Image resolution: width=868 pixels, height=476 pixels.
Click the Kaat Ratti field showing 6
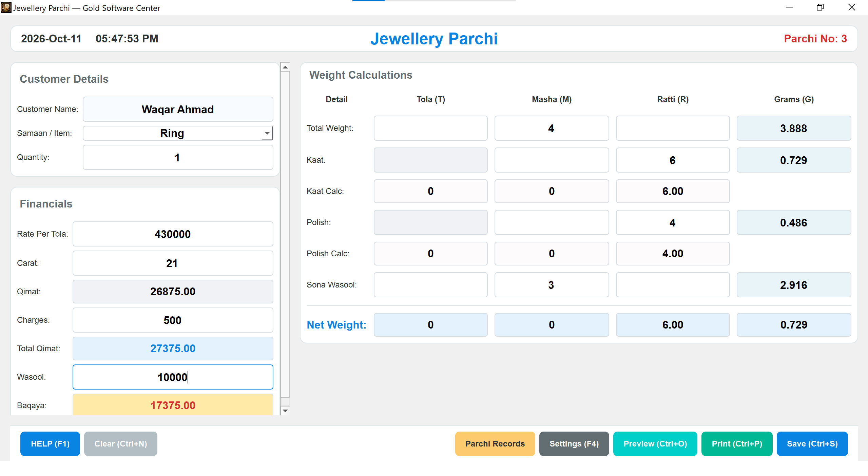(x=673, y=160)
